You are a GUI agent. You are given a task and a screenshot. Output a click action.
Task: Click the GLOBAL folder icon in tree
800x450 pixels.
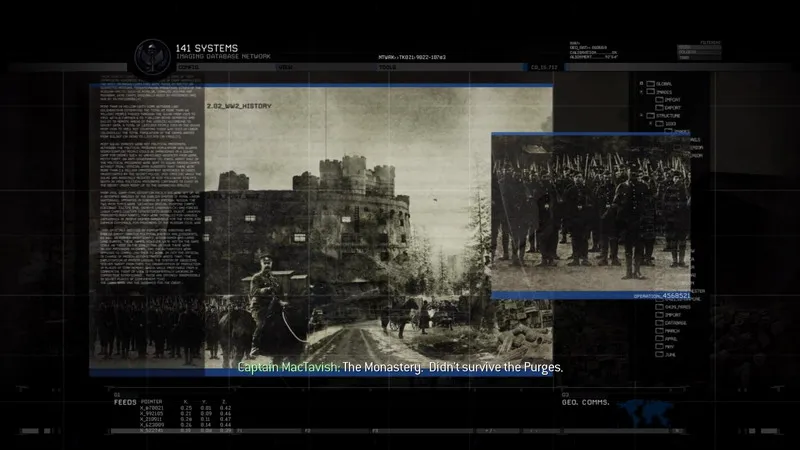click(651, 83)
